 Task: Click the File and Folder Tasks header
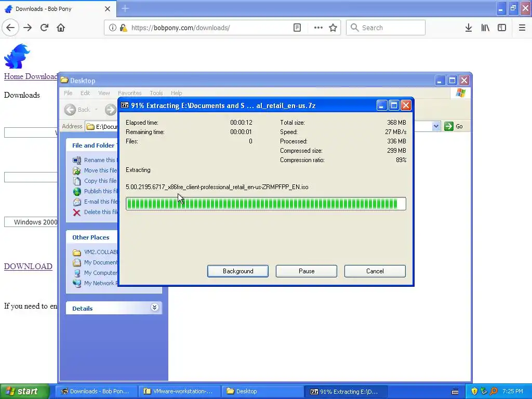[x=94, y=145]
